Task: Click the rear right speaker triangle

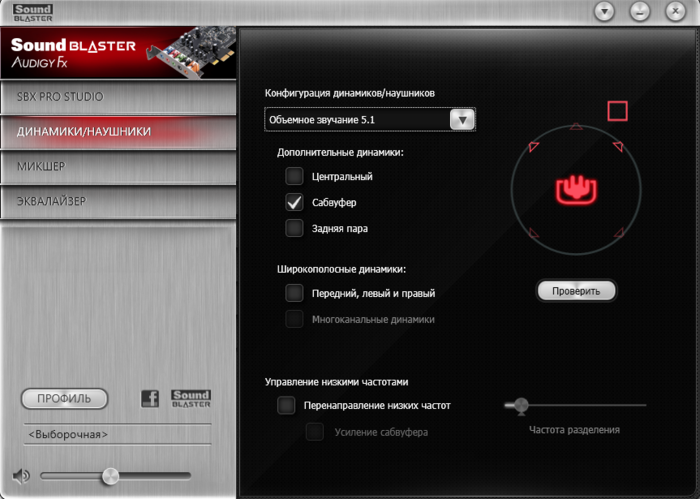Action: [x=619, y=232]
